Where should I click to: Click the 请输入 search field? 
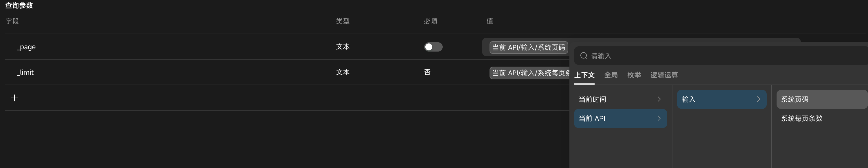pos(721,56)
